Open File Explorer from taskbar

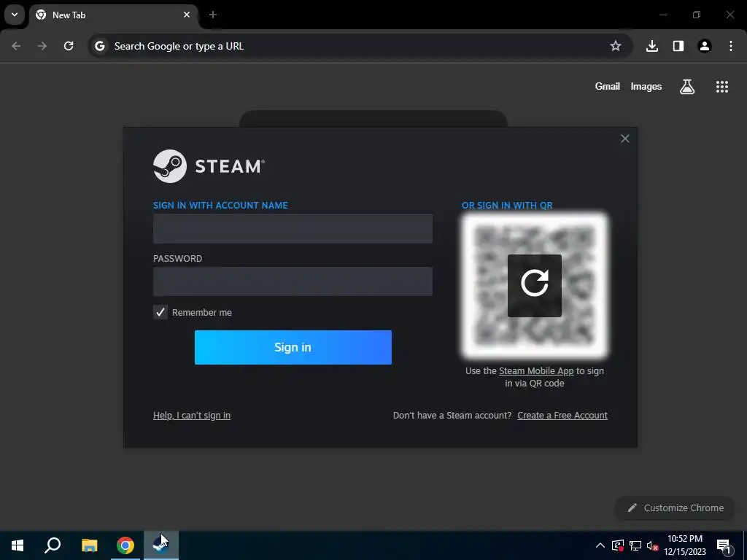point(89,545)
